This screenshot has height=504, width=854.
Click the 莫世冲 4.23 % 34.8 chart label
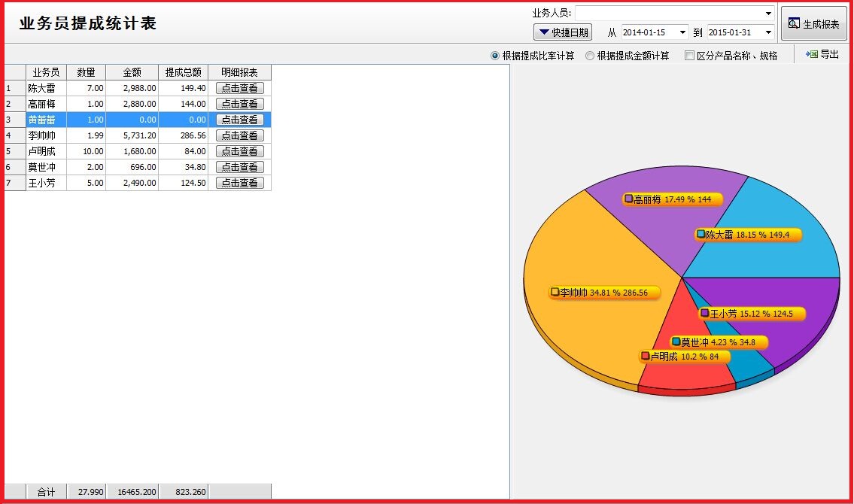(719, 342)
